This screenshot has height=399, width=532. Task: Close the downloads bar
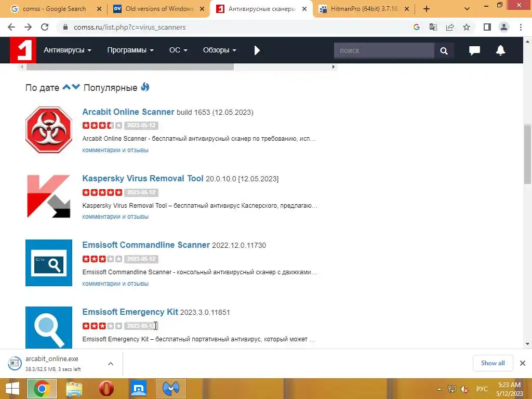coord(523,363)
